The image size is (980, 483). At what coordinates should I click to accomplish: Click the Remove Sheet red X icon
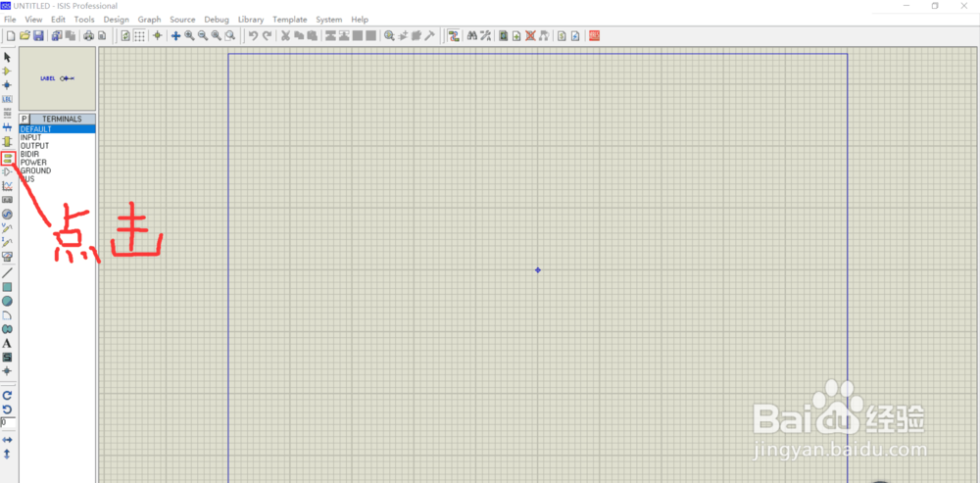(x=530, y=36)
